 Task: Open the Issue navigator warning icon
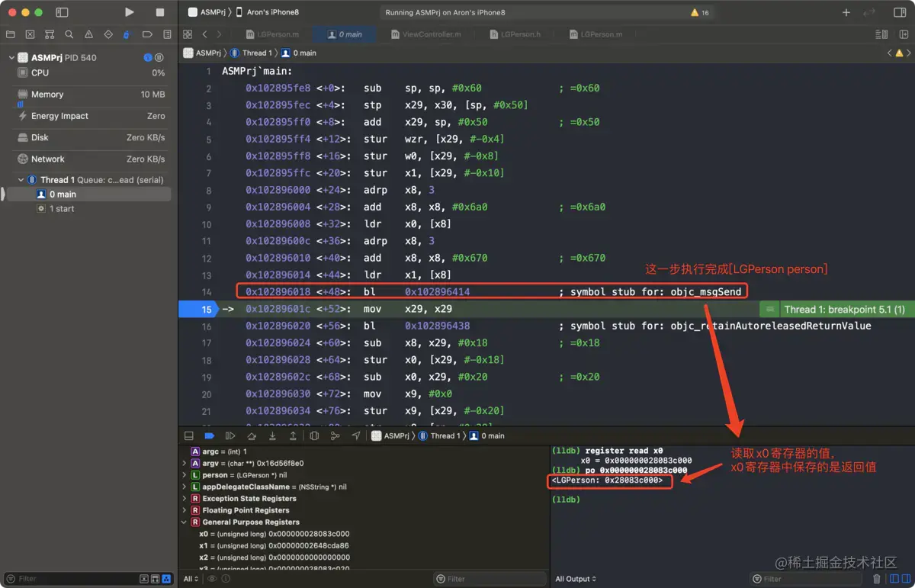89,34
